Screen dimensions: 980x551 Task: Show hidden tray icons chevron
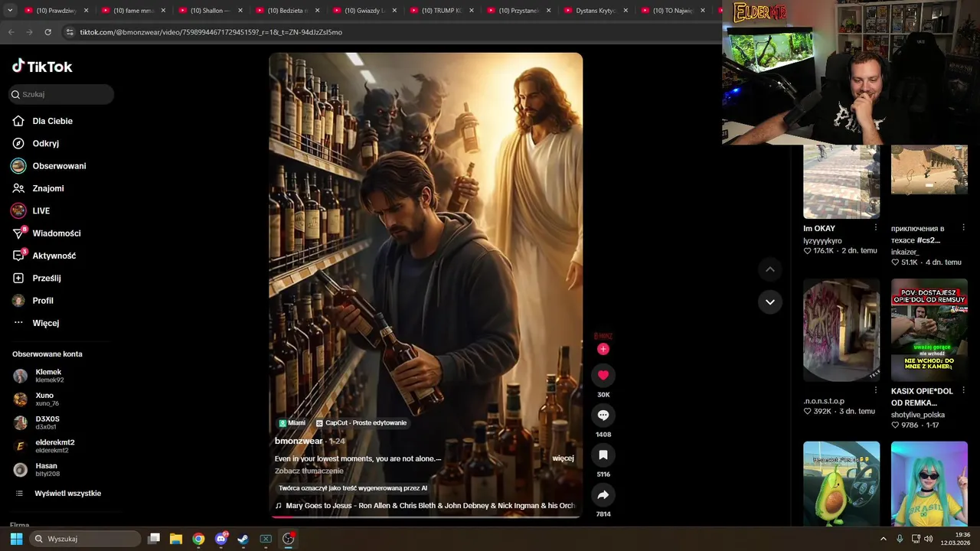tap(884, 539)
